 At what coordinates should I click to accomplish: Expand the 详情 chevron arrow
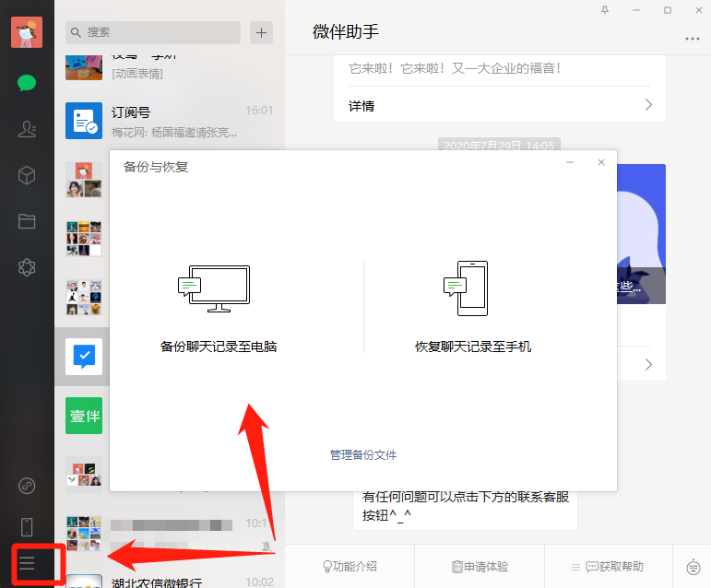[x=648, y=105]
